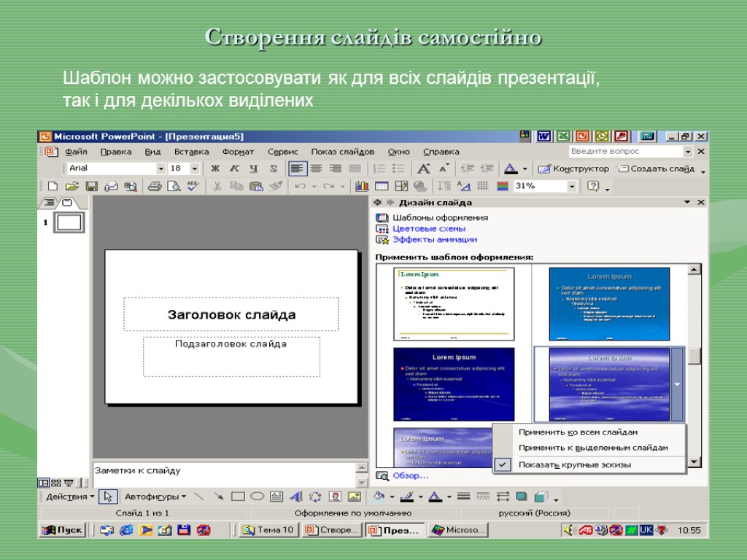Choose select objects arrow pointer tool
Screen dimensions: 747x560
(108, 497)
